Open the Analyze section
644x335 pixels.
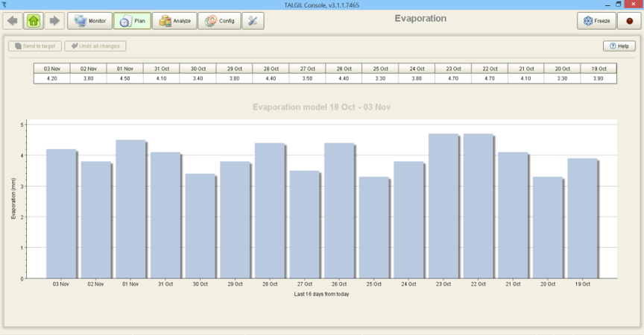174,21
